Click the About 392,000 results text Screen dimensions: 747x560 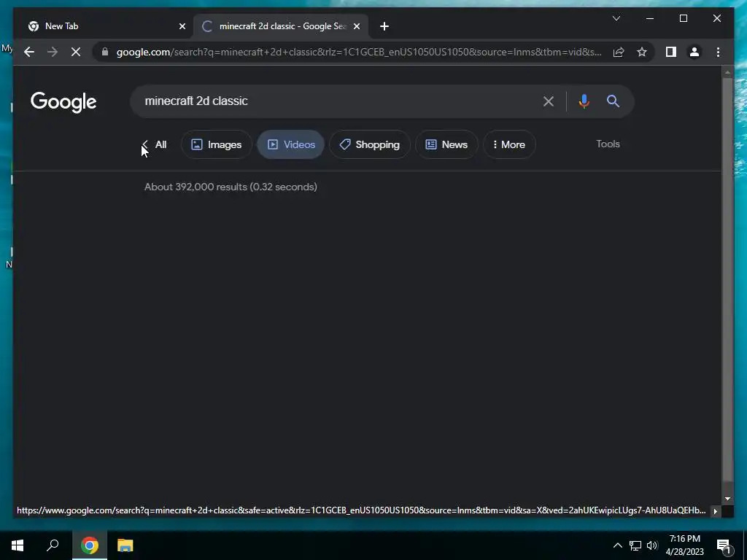tap(231, 187)
